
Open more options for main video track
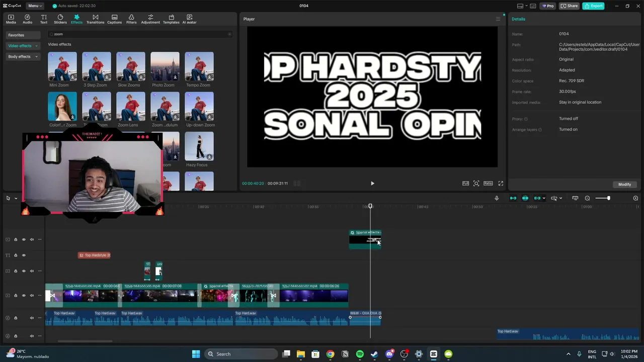coord(40,295)
